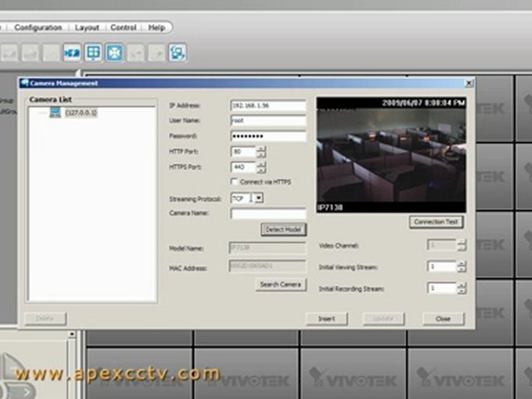Click into the IP Address field

268,105
